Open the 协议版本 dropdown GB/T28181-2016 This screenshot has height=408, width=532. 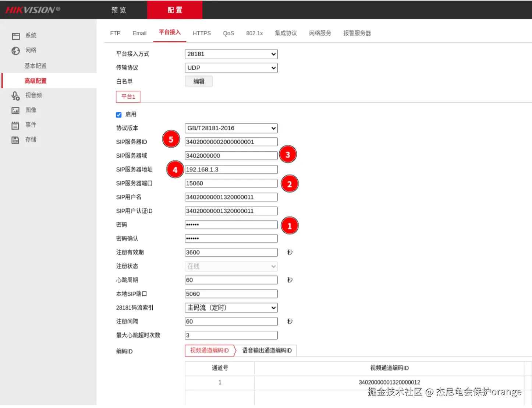tap(231, 128)
